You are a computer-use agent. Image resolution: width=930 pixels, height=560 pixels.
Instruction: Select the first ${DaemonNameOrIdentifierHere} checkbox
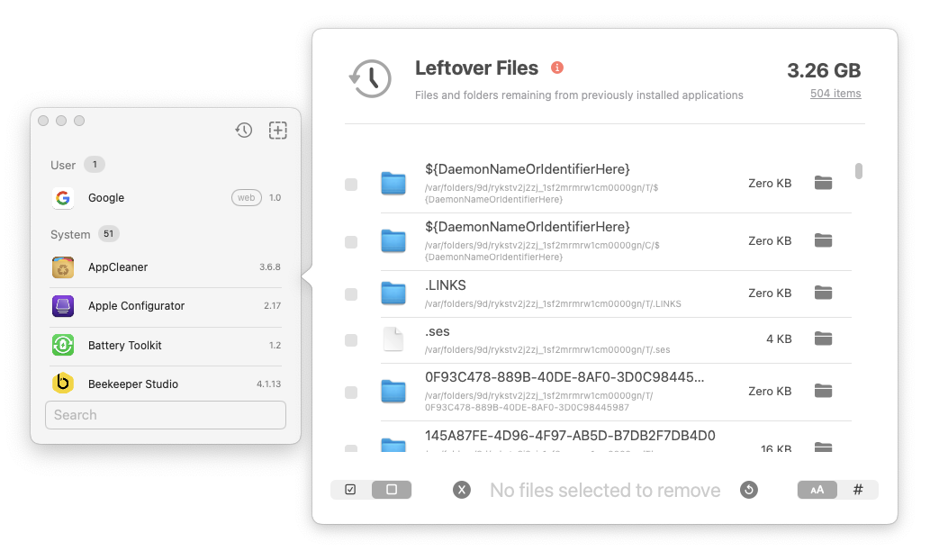click(351, 185)
